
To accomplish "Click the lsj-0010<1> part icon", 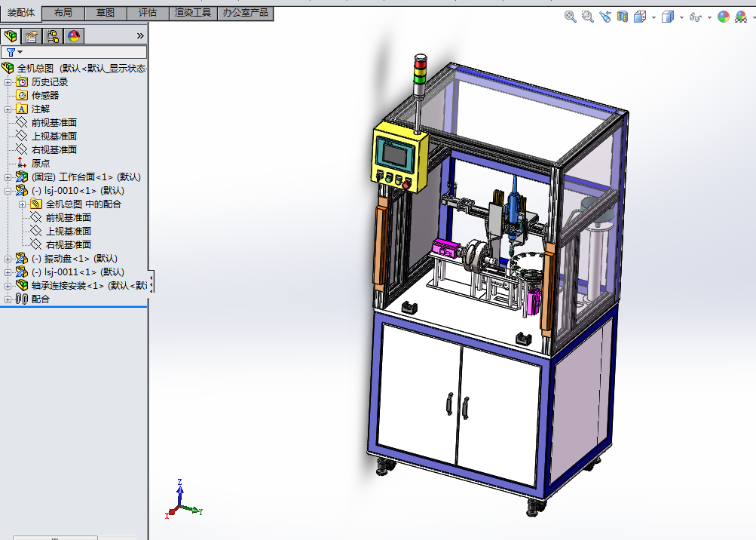I will coord(22,190).
